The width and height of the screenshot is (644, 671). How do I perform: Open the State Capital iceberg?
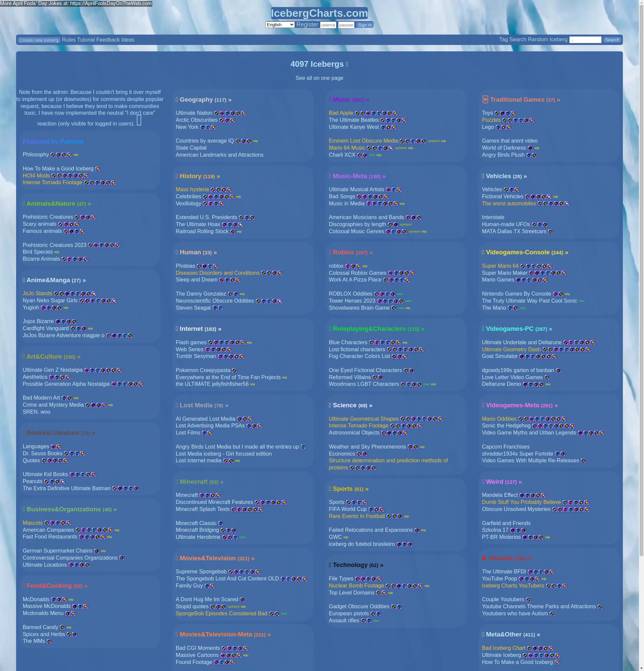point(191,148)
